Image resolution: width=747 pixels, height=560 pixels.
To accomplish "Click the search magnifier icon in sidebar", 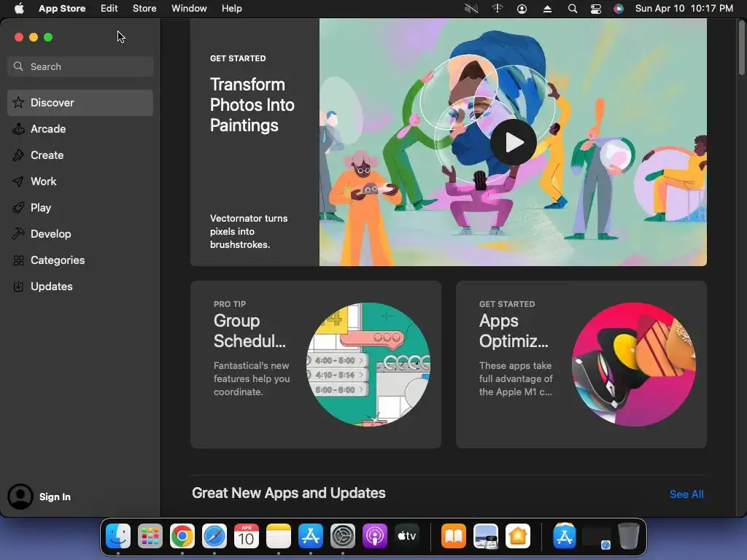I will coord(18,66).
